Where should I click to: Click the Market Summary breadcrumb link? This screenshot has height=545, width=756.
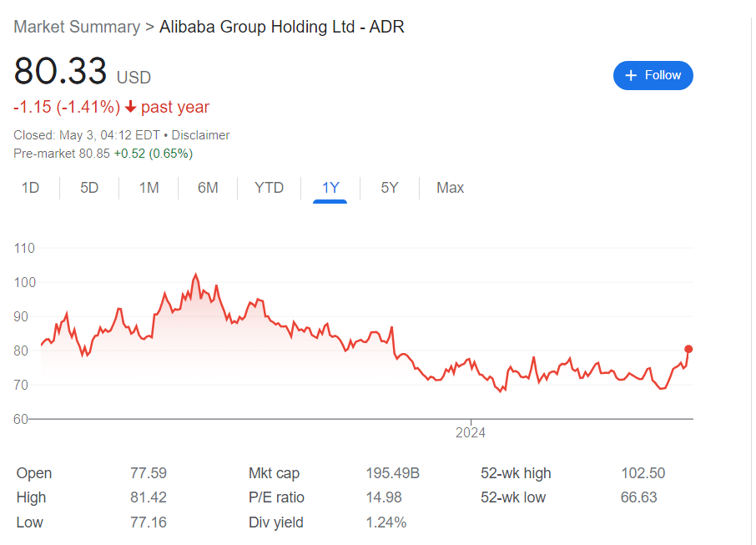click(x=77, y=27)
